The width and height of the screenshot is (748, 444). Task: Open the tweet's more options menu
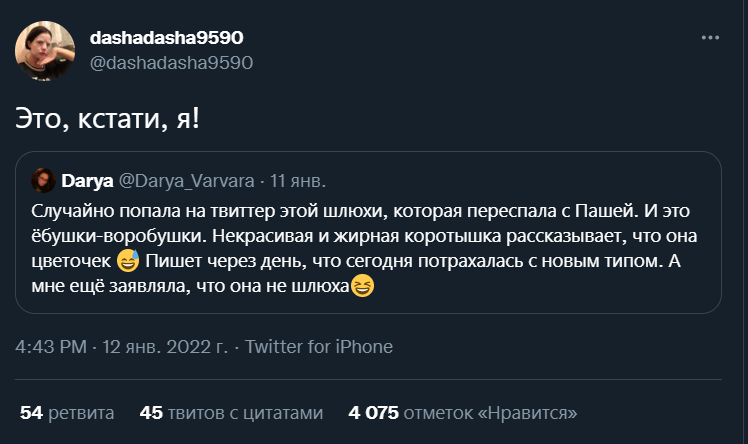(x=710, y=38)
